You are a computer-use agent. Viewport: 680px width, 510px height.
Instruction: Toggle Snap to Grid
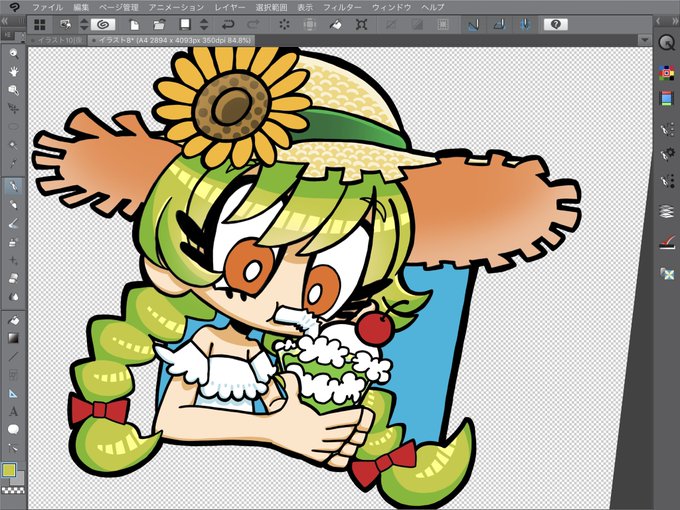pos(525,25)
